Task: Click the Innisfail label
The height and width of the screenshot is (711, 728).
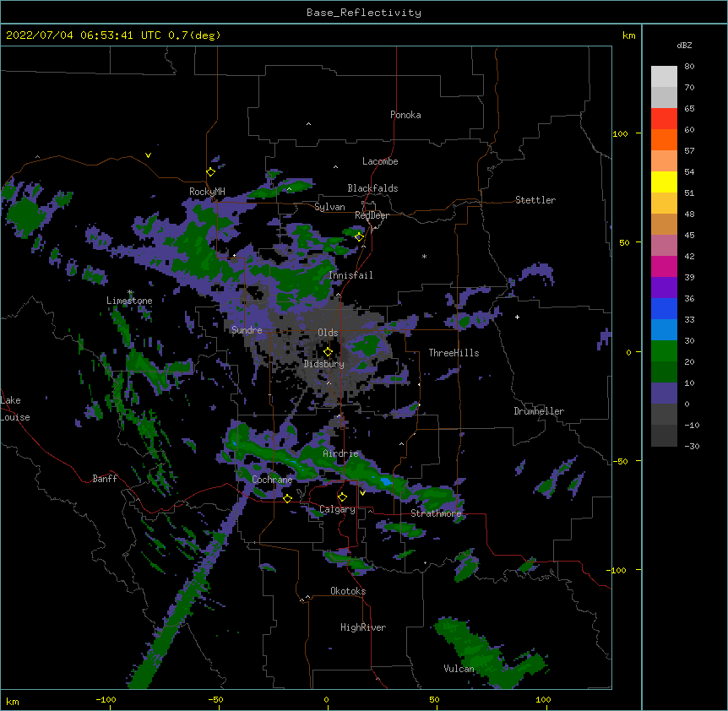Action: [350, 275]
